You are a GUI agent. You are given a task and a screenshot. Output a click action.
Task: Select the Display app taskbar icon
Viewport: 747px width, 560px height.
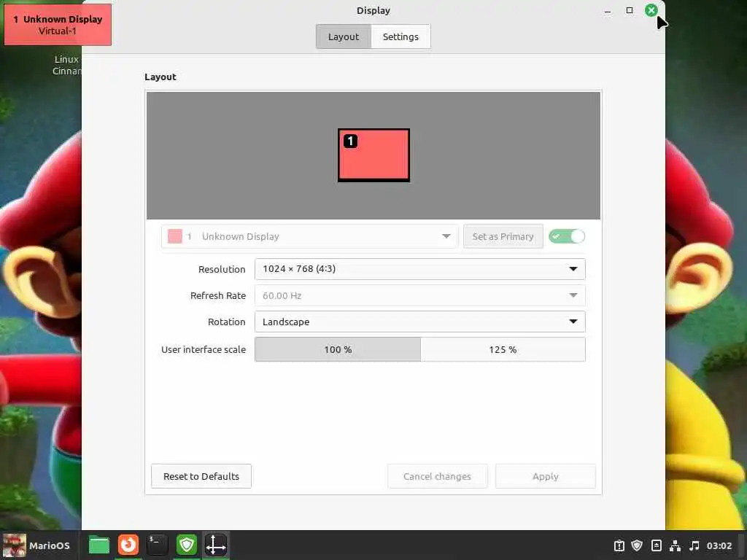216,545
